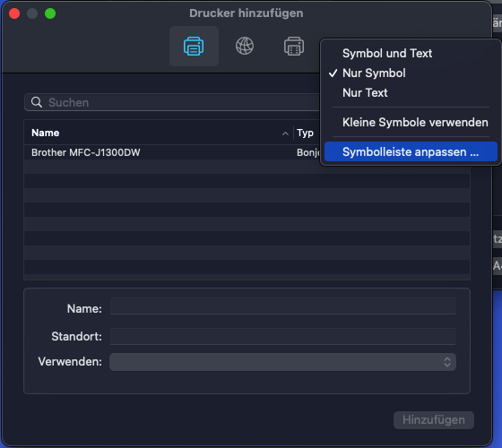
Task: Click the green fullscreen window button
Action: [x=50, y=13]
